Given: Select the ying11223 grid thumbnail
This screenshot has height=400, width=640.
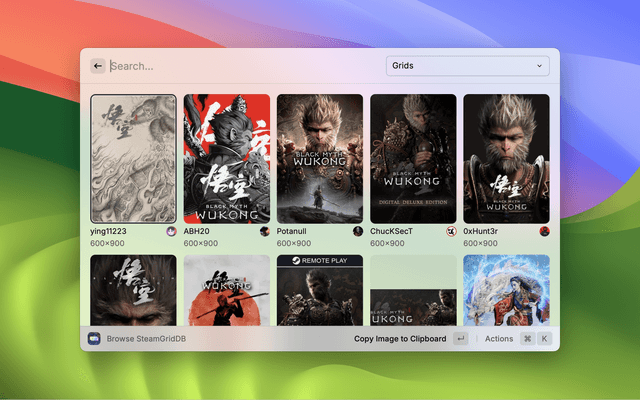Looking at the screenshot, I should tap(133, 159).
